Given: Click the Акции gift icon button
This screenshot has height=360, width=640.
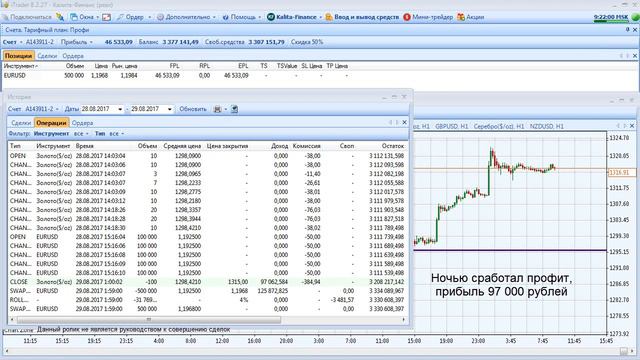Looking at the screenshot, I should [471, 17].
